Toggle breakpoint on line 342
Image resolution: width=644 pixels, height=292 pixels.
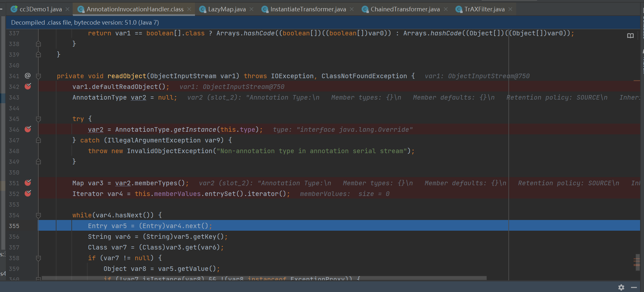point(28,86)
